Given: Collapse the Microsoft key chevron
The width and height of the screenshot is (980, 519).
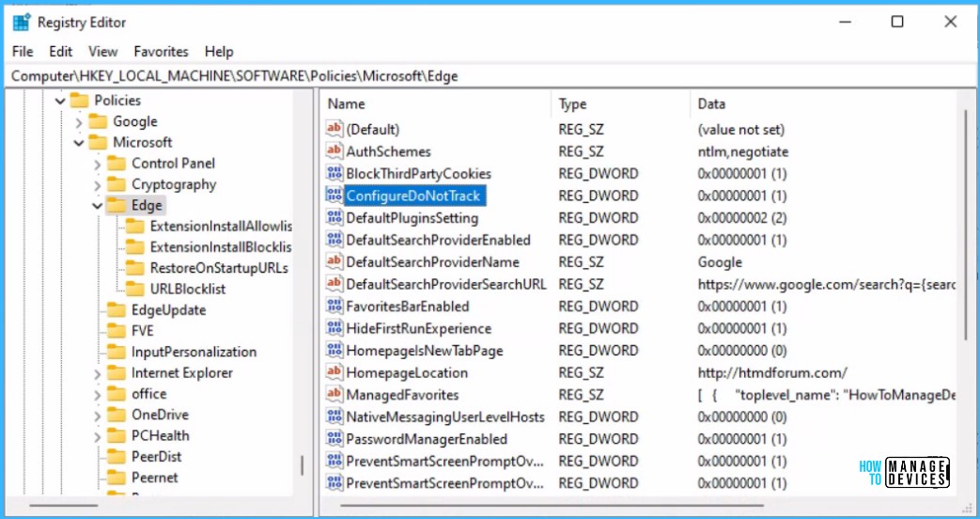Looking at the screenshot, I should click(x=79, y=143).
